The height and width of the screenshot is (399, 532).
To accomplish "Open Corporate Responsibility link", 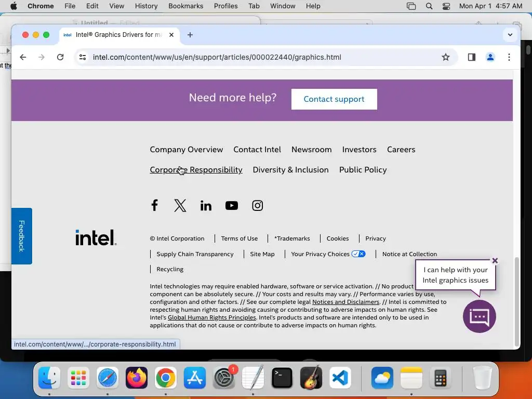I will (x=196, y=170).
